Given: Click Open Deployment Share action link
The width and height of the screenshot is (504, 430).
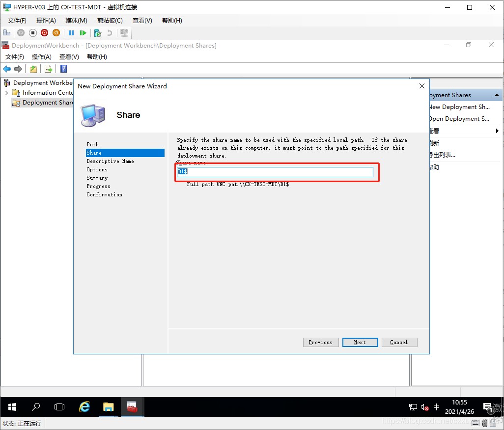Looking at the screenshot, I should click(x=459, y=119).
